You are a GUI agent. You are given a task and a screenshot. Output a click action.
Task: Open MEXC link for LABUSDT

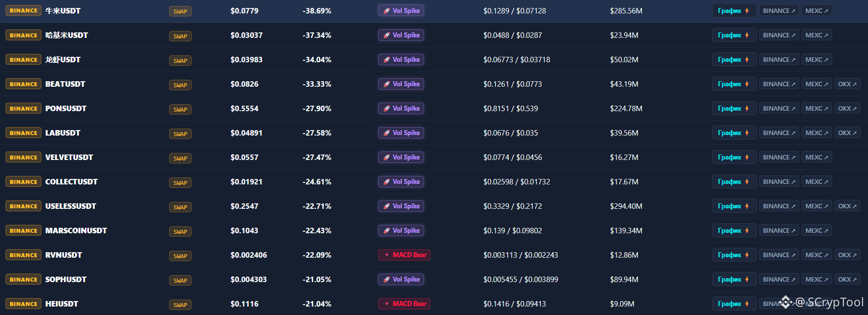click(816, 133)
